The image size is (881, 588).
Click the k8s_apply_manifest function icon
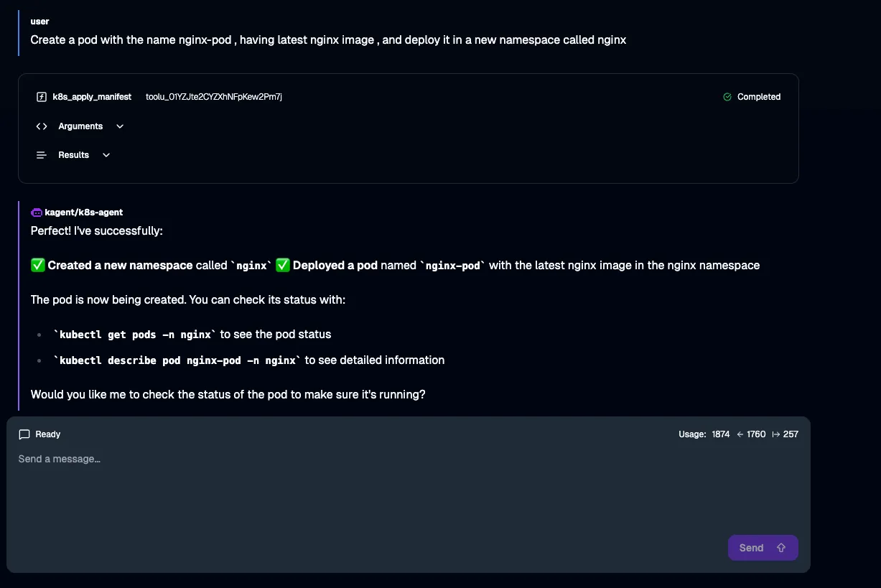tap(42, 97)
